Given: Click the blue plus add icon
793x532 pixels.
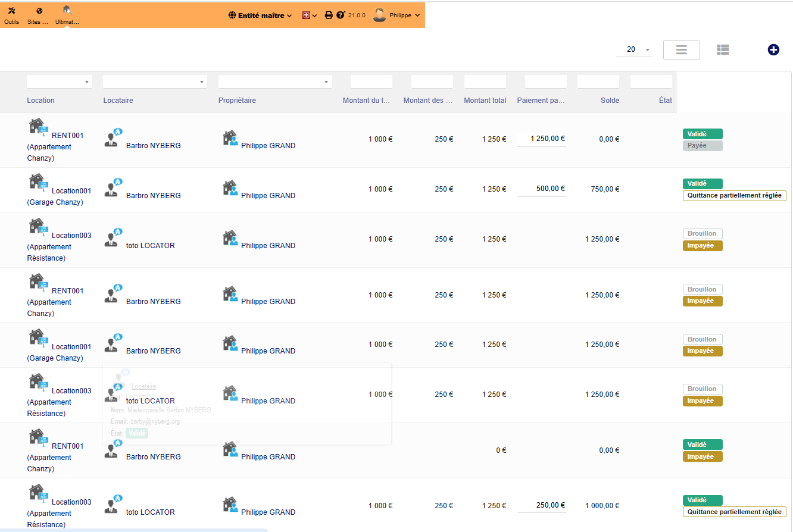Looking at the screenshot, I should coord(773,50).
